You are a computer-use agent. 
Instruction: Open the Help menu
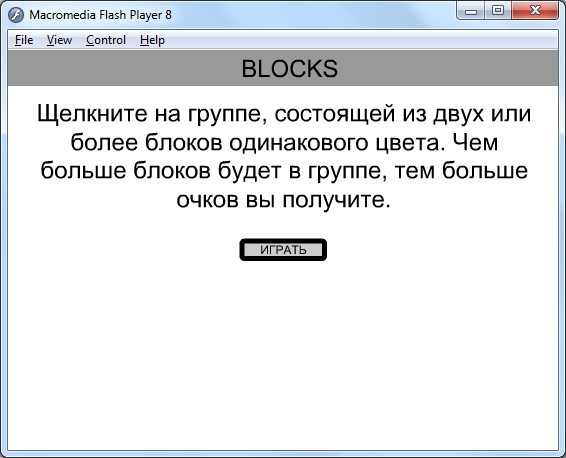tap(152, 40)
